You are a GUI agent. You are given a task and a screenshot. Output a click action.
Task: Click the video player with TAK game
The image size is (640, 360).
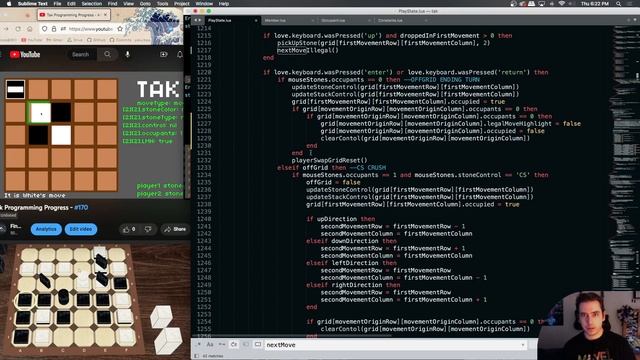tap(92, 136)
